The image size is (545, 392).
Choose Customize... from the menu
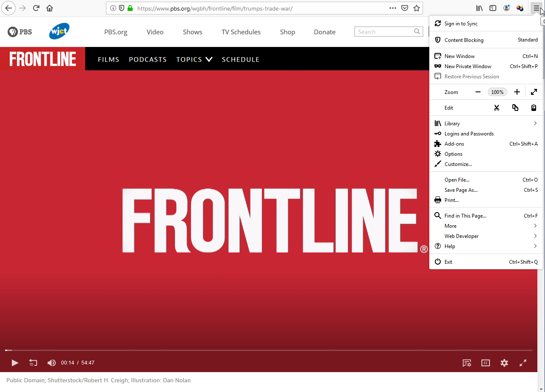[486, 164]
